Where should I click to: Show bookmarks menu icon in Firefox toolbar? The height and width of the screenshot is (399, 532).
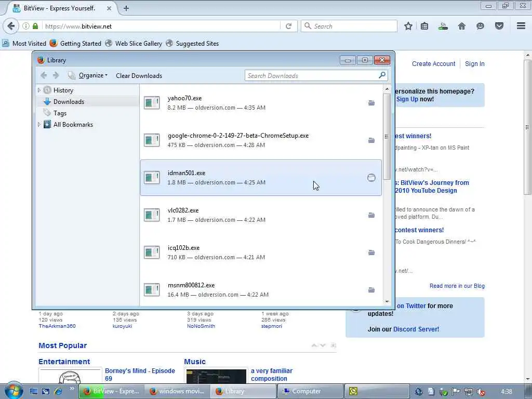tap(424, 26)
